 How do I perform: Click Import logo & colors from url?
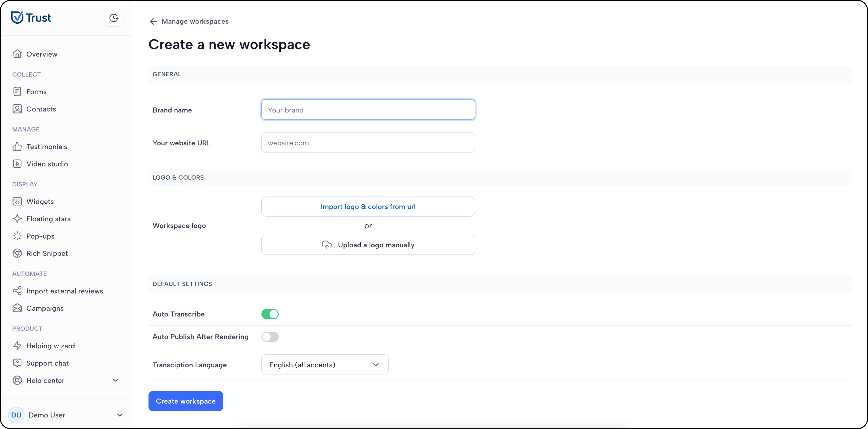click(x=368, y=207)
